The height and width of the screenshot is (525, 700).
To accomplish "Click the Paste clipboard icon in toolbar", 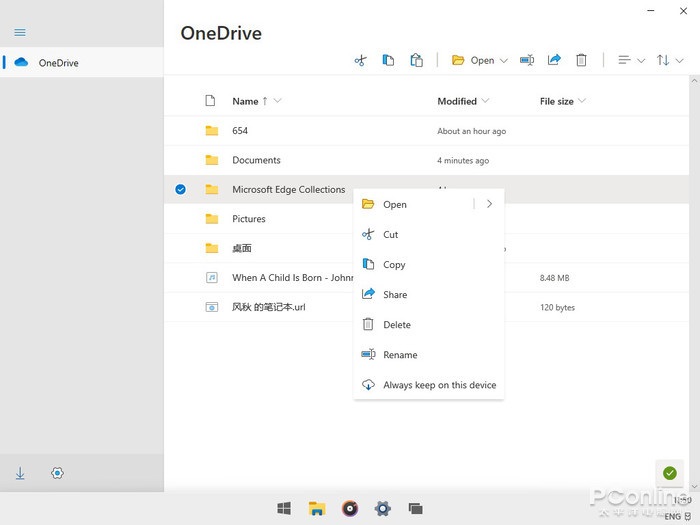I will (416, 60).
